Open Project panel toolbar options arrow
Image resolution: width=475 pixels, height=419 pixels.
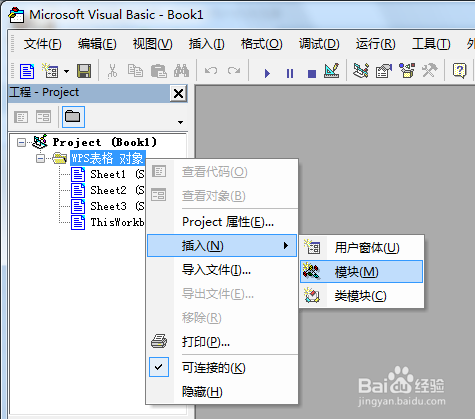coord(180,122)
